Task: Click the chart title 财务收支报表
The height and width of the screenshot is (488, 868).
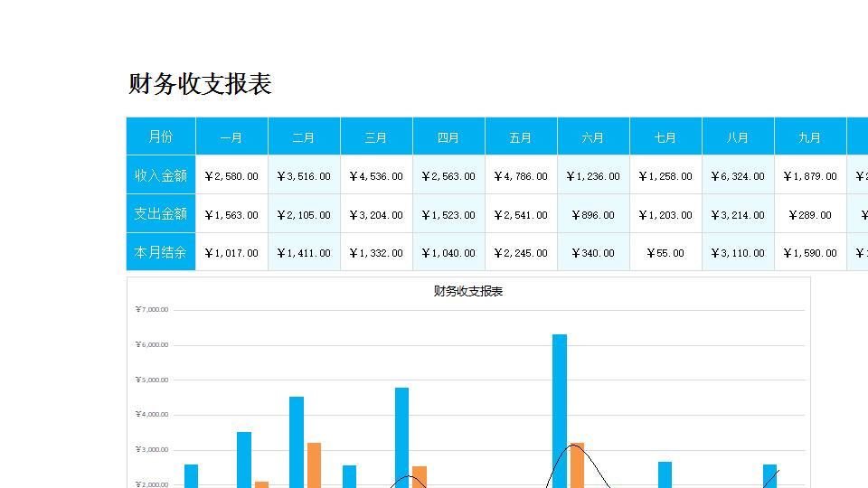Action: [x=468, y=291]
